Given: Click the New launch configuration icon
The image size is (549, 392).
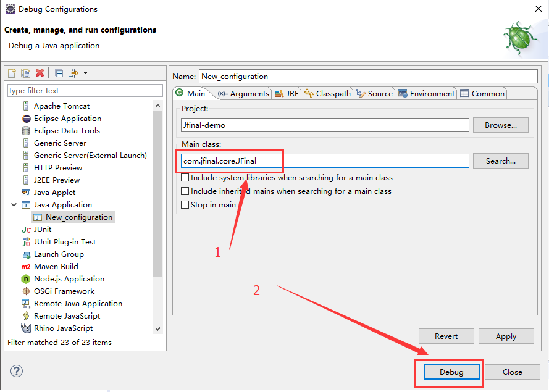Looking at the screenshot, I should [x=12, y=73].
